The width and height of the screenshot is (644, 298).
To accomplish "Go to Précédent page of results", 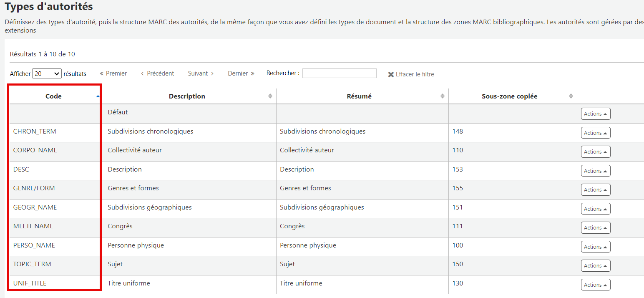I will [158, 73].
